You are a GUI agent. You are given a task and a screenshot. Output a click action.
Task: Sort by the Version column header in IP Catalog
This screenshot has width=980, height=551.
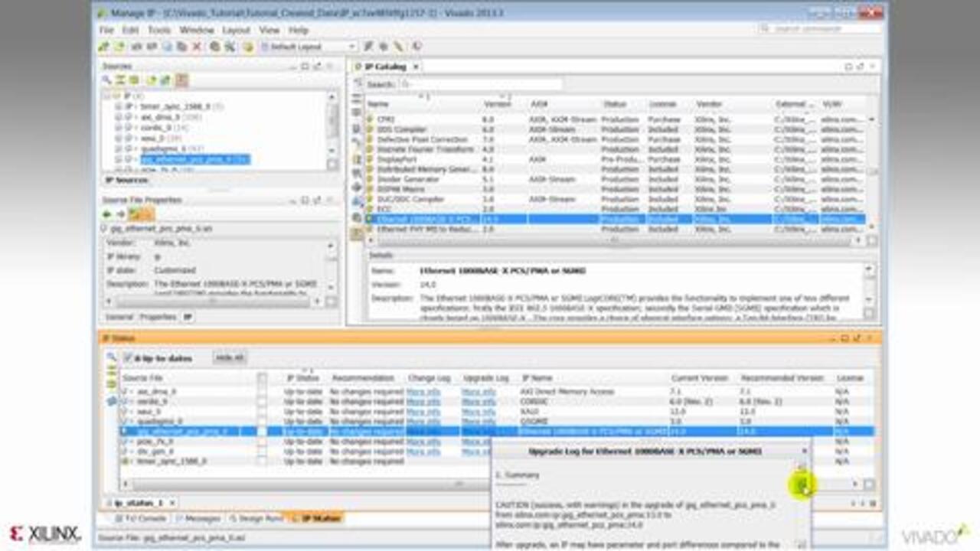point(498,105)
